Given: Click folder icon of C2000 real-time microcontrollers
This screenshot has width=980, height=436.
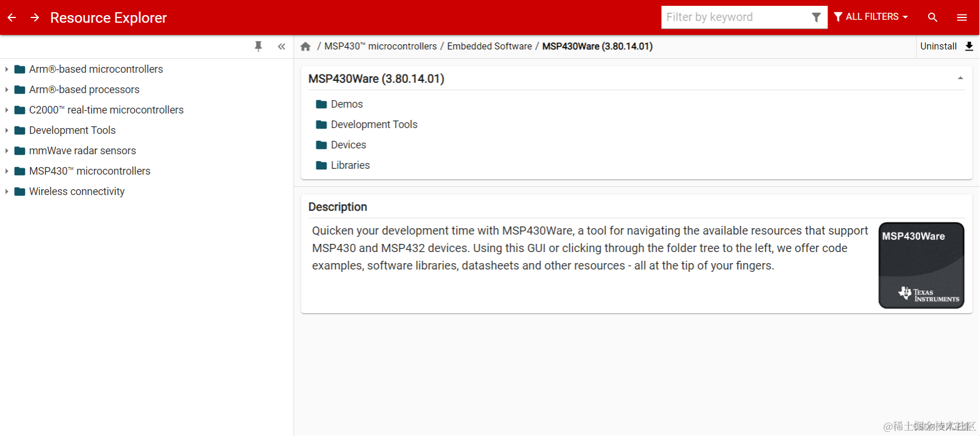Looking at the screenshot, I should click(20, 110).
